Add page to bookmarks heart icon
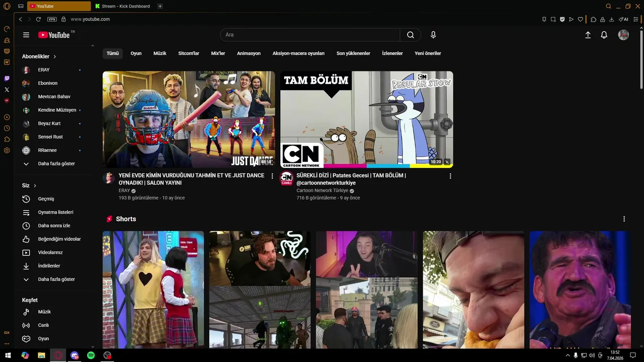 point(580,19)
